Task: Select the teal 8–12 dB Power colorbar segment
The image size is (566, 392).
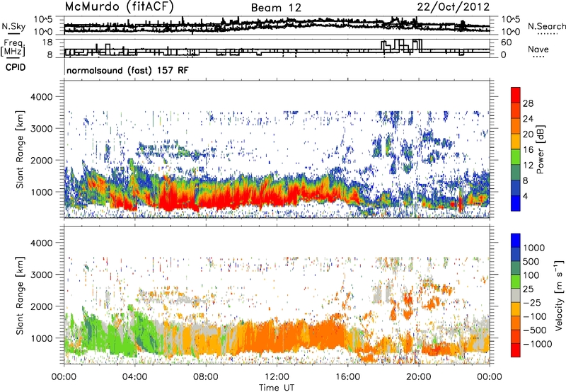Action: tap(516, 173)
